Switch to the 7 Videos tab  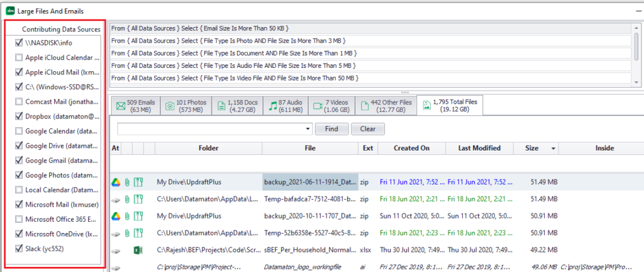pyautogui.click(x=331, y=106)
